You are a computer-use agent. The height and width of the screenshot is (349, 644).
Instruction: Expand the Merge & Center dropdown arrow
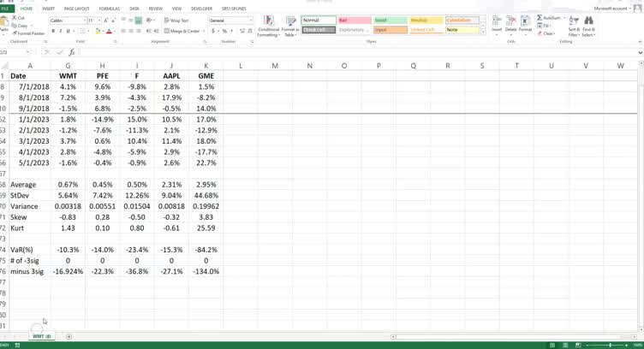204,31
